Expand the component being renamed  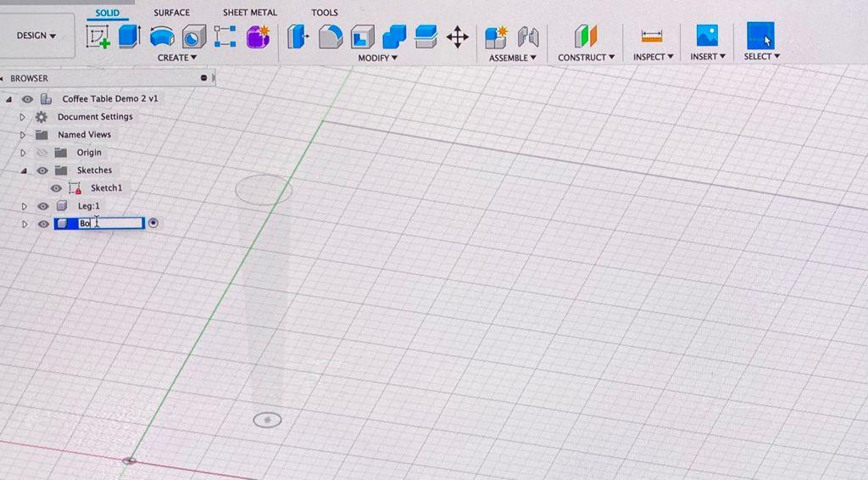(x=24, y=224)
